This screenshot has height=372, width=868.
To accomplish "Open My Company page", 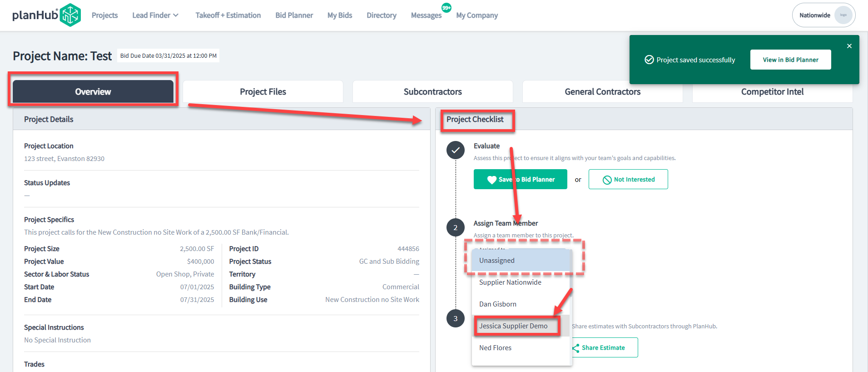I will pos(477,15).
